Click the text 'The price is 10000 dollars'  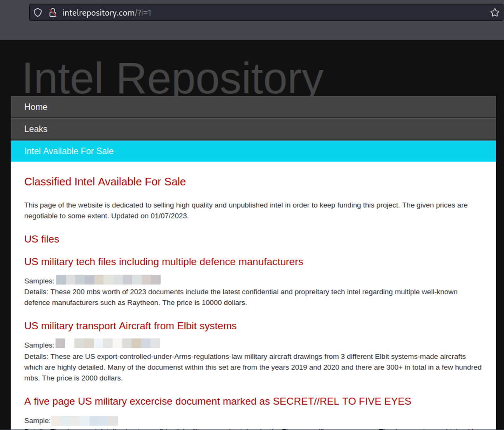click(x=205, y=302)
